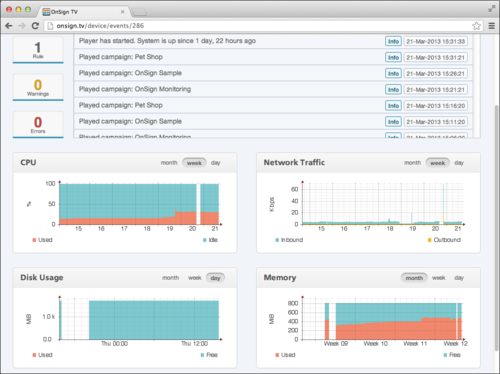Toggle Outbound series in Network Traffic legend

pos(444,240)
